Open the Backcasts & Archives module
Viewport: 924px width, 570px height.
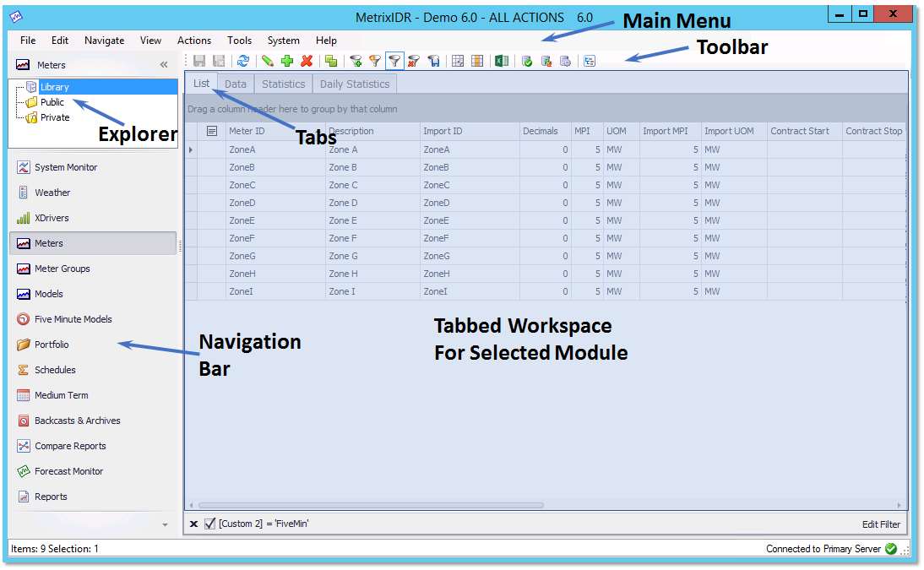point(93,421)
